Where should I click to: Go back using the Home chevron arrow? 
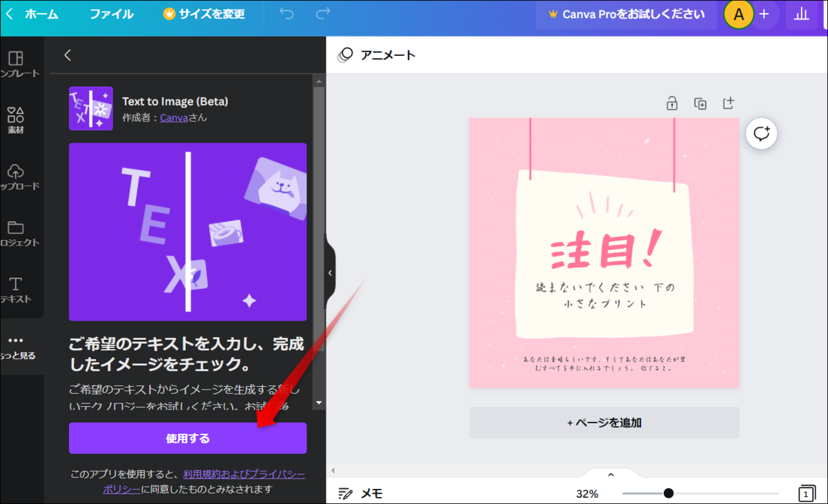[x=9, y=14]
